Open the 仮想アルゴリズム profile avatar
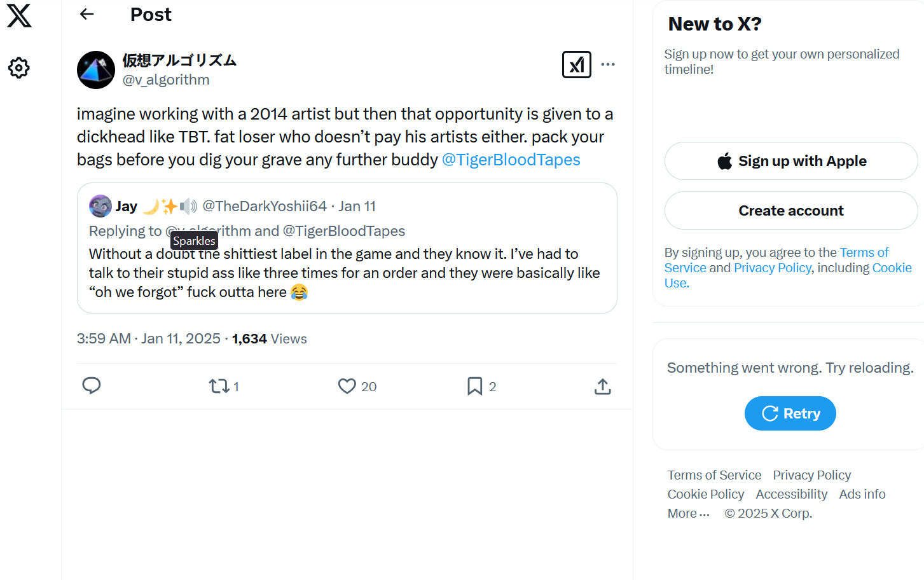 coord(96,70)
